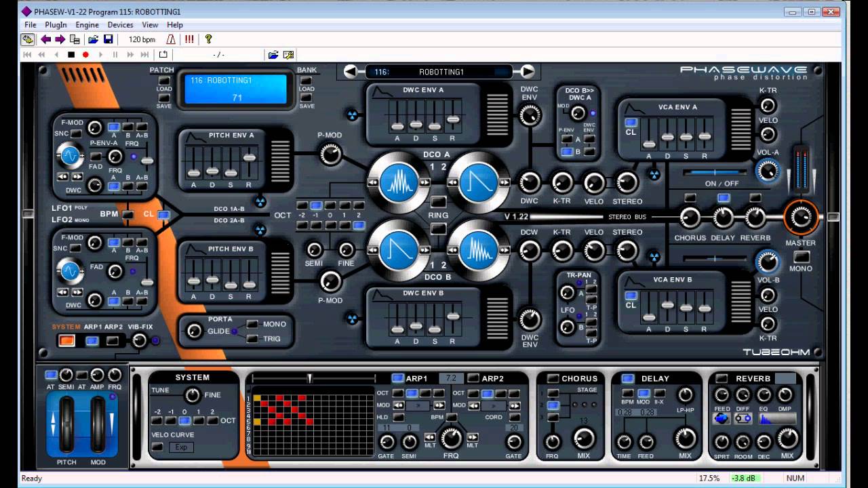This screenshot has height=488, width=868.
Task: Open help with the yellow question mark icon
Action: pos(208,39)
